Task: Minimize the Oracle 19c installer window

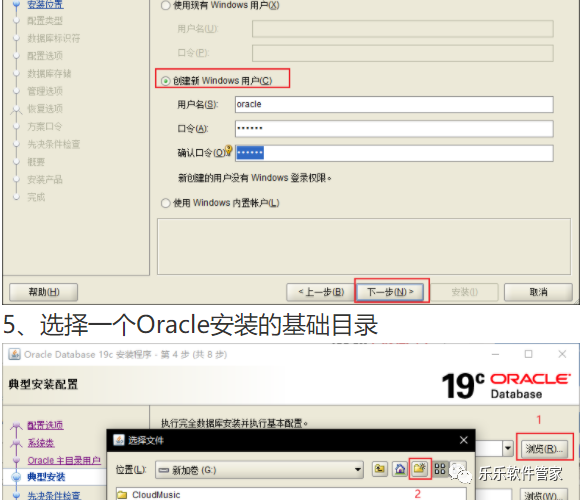Action: tap(495, 354)
